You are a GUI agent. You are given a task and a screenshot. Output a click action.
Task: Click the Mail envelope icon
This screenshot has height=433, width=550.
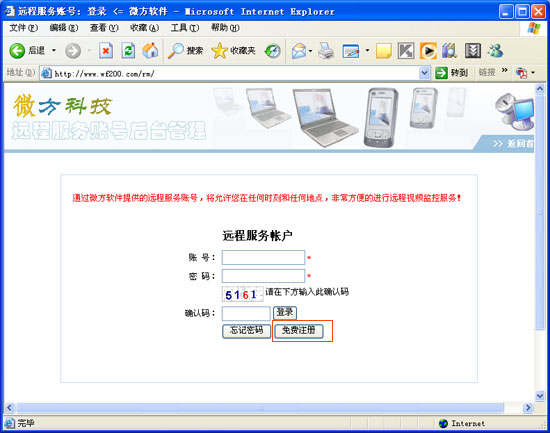tap(299, 51)
